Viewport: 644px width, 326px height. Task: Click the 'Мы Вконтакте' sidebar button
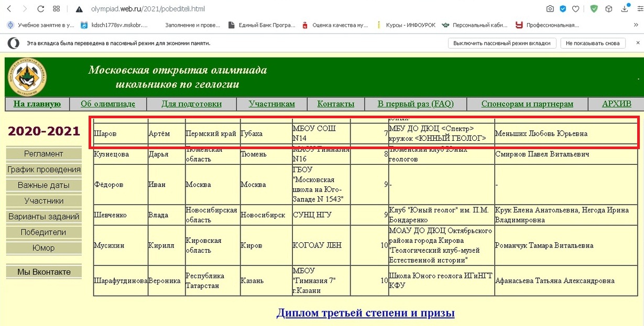43,272
